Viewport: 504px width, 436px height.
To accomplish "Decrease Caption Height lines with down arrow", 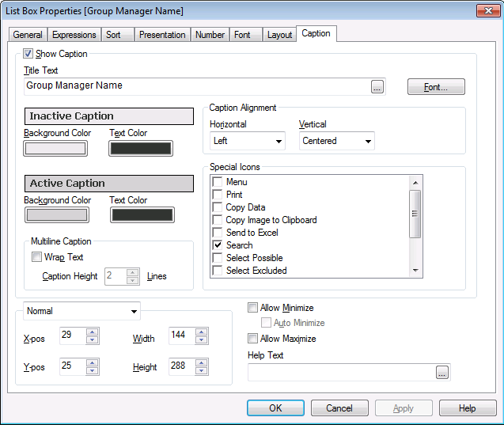I will 132,281.
